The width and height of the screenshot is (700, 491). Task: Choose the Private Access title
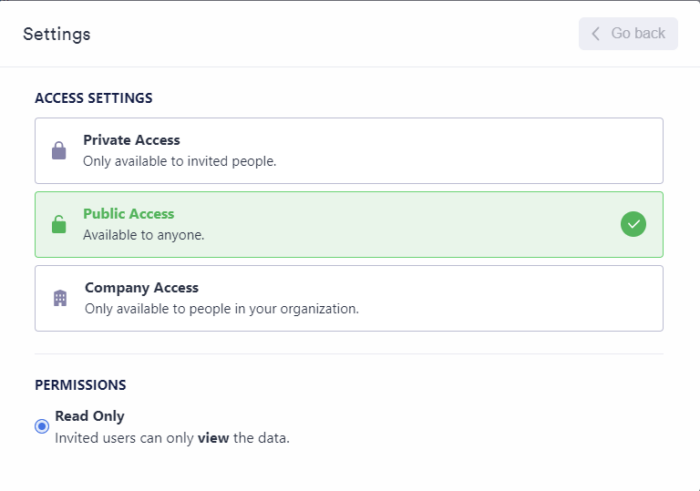(131, 140)
